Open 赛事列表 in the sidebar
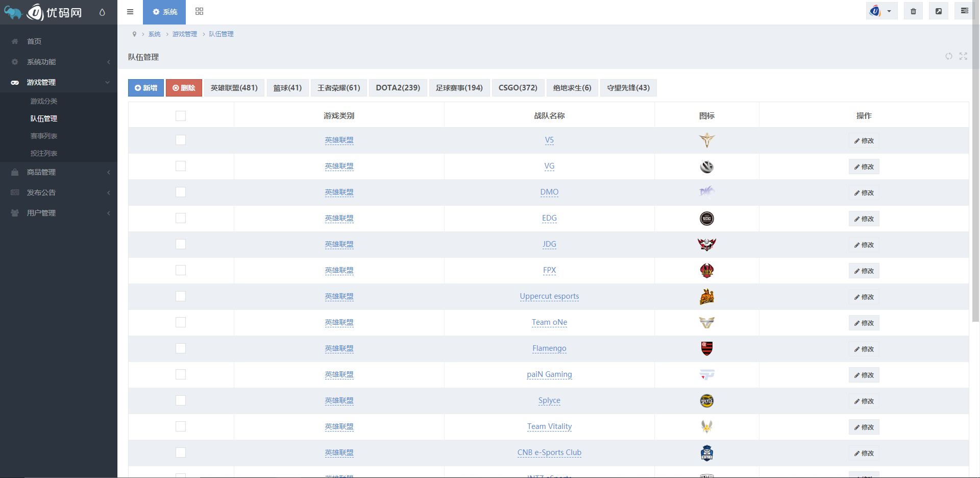The width and height of the screenshot is (980, 478). 44,136
